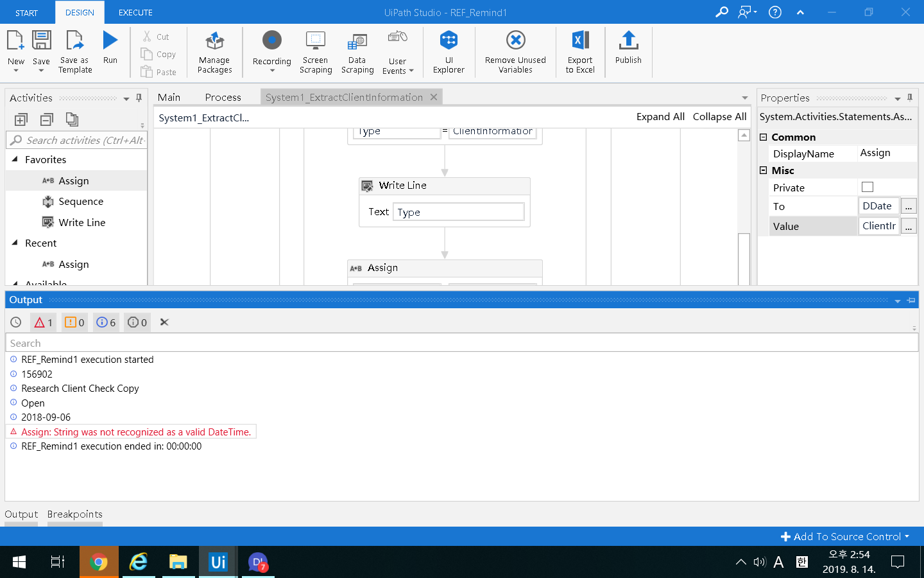
Task: Pin the Activities panel
Action: tap(139, 98)
